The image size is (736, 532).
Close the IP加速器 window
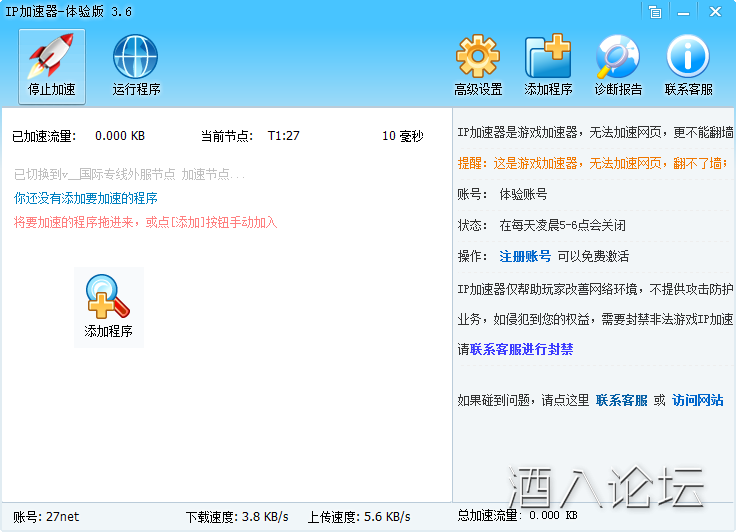click(715, 12)
